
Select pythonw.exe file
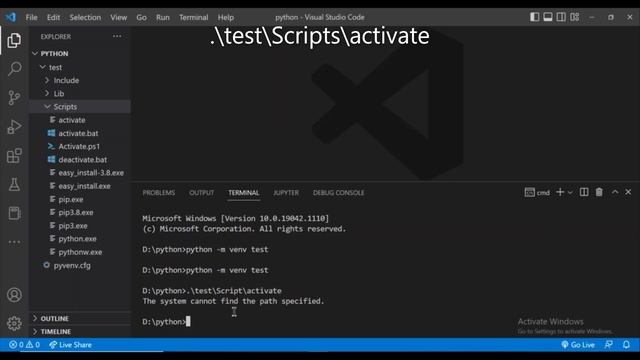[x=80, y=252]
